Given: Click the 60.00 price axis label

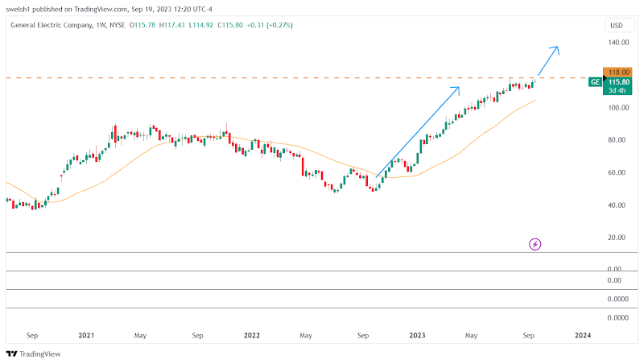Looking at the screenshot, I should 617,172.
